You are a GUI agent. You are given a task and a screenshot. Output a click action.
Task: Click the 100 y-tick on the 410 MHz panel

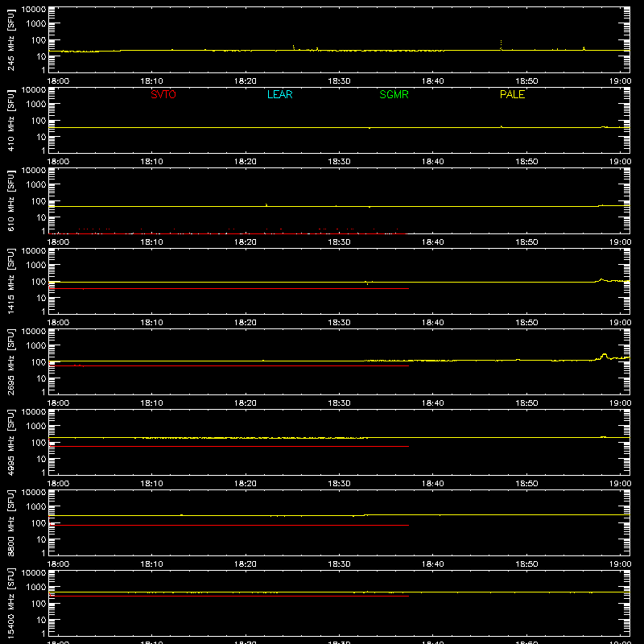point(39,121)
